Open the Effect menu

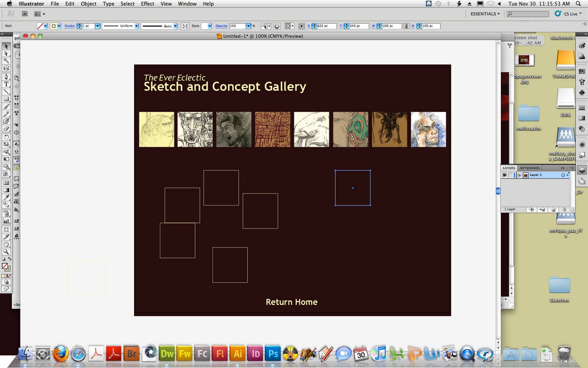coord(147,4)
